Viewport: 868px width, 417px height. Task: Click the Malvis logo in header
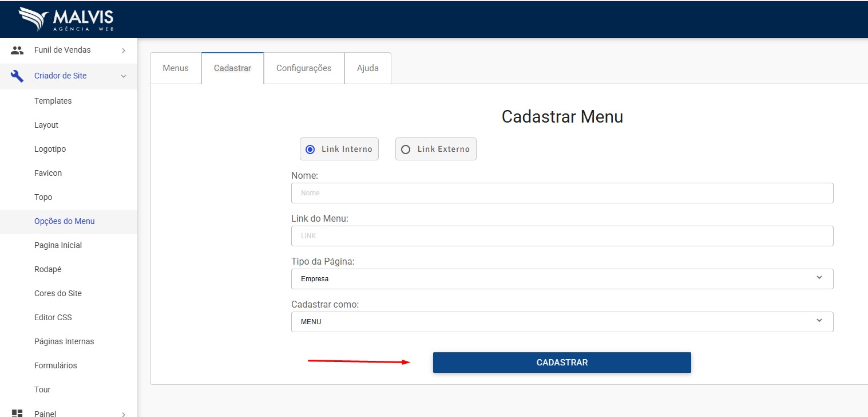tap(66, 19)
